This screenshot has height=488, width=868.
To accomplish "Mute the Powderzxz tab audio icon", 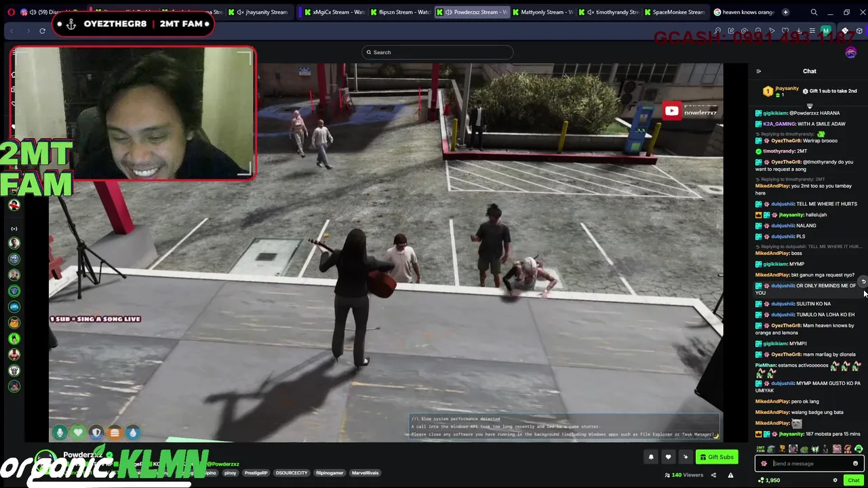I will [x=448, y=12].
